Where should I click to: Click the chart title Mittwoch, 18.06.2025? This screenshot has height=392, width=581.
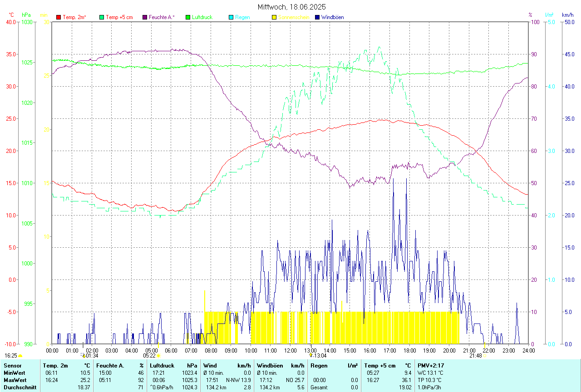(291, 7)
